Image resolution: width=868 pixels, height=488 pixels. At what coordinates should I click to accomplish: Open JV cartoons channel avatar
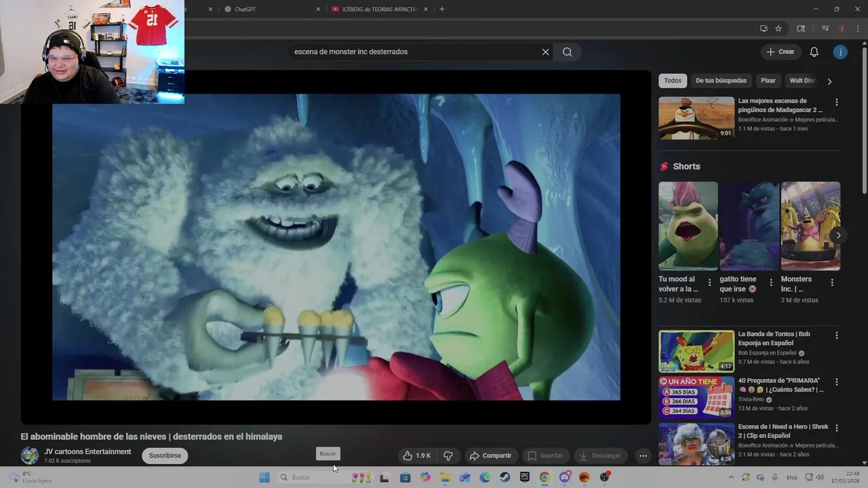click(30, 455)
